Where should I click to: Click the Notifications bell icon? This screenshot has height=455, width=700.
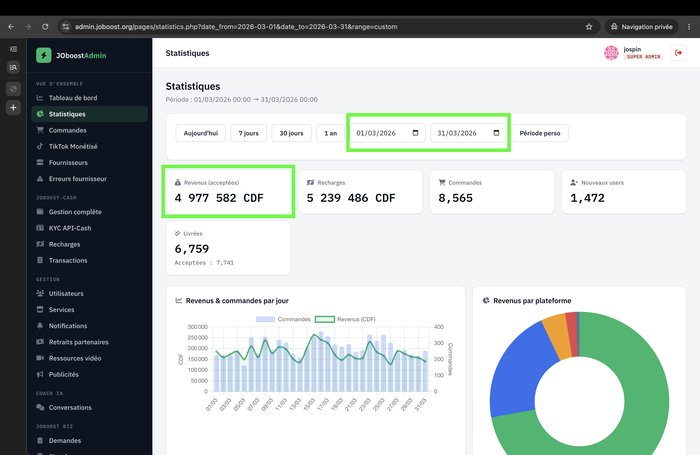40,326
